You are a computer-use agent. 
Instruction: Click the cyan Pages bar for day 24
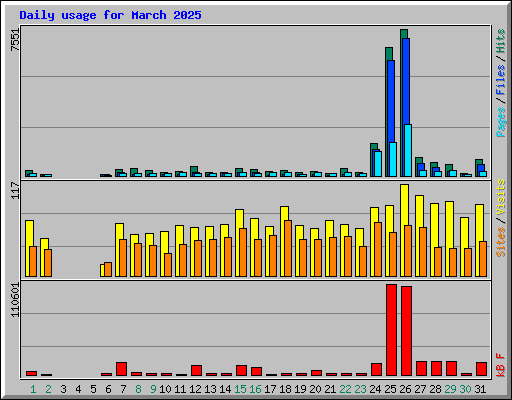(x=378, y=164)
